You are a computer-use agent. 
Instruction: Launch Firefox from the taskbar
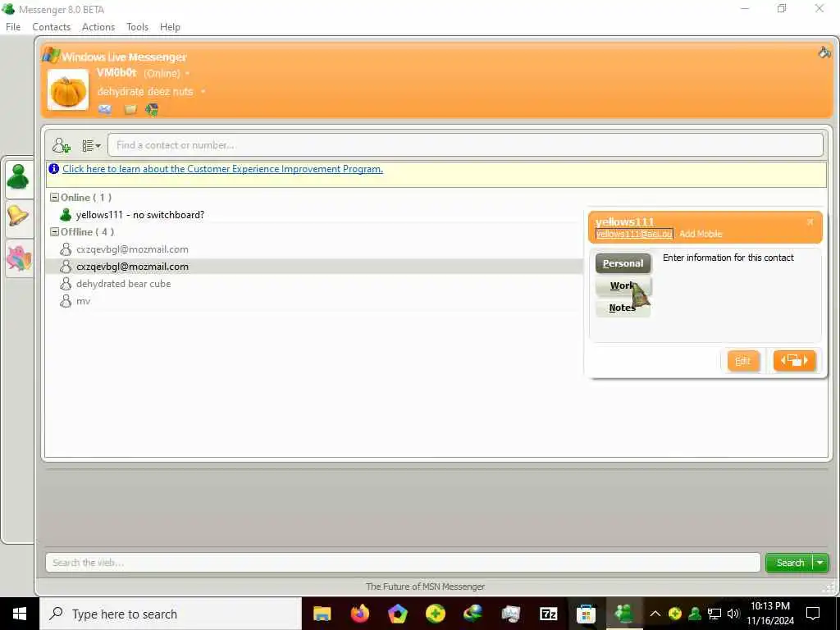click(x=360, y=614)
